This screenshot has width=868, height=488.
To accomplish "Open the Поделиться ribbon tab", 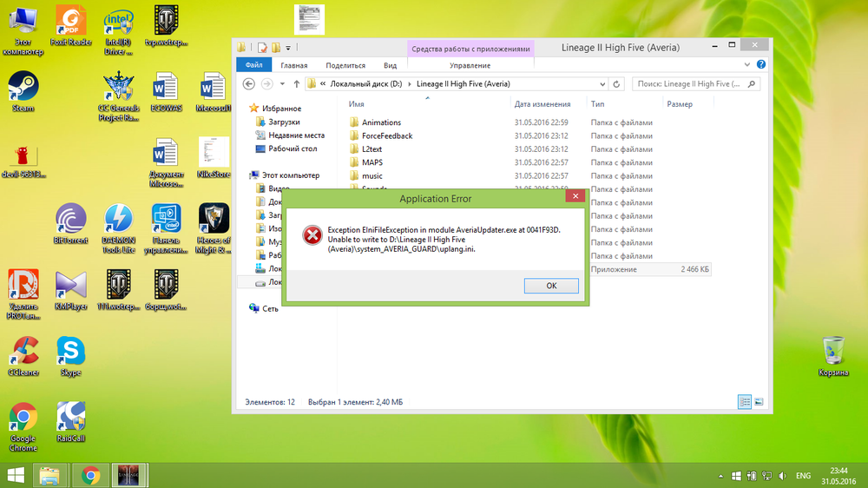I will [x=345, y=65].
